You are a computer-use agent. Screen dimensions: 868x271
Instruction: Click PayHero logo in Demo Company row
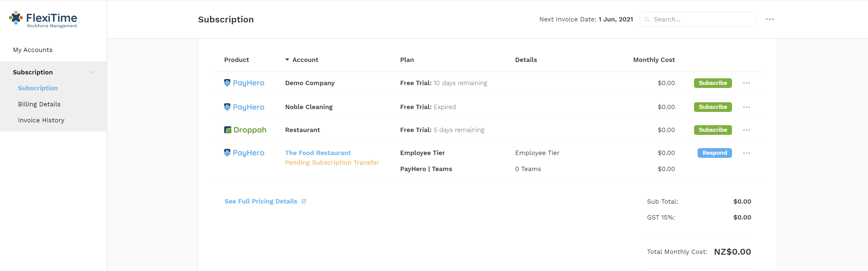point(244,83)
